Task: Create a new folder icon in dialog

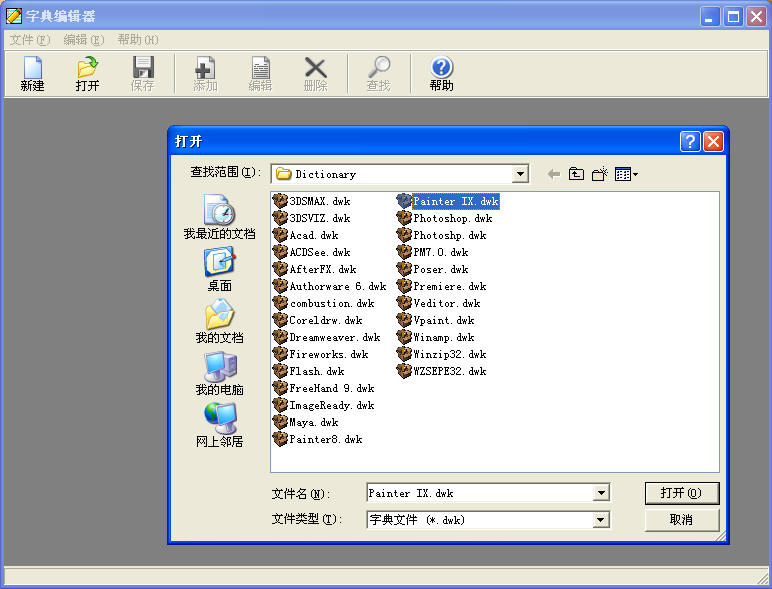Action: click(600, 174)
